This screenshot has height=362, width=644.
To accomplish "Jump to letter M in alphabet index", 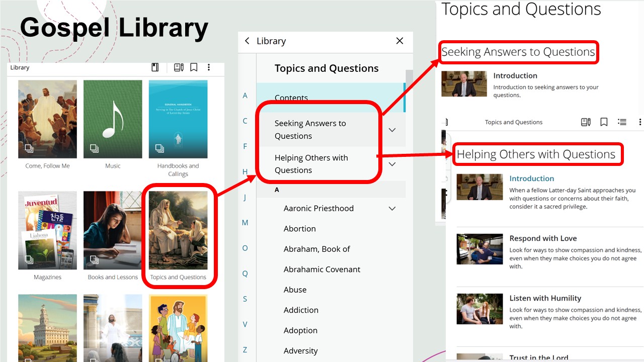I will tap(245, 223).
